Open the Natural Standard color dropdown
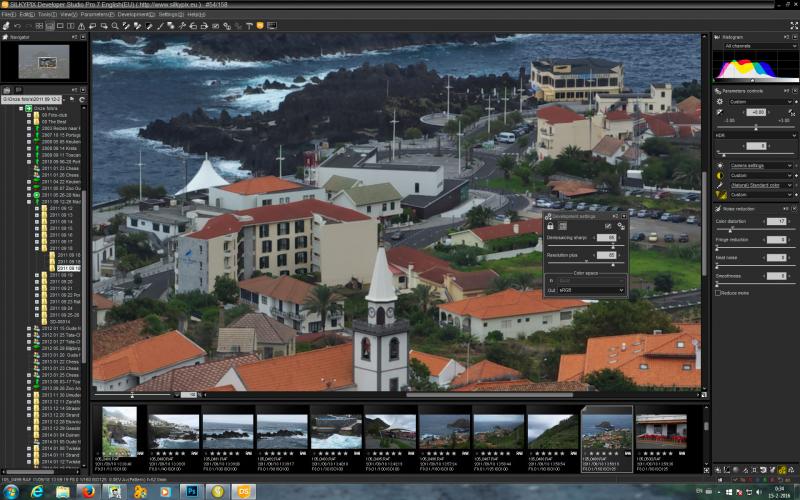 [x=760, y=185]
